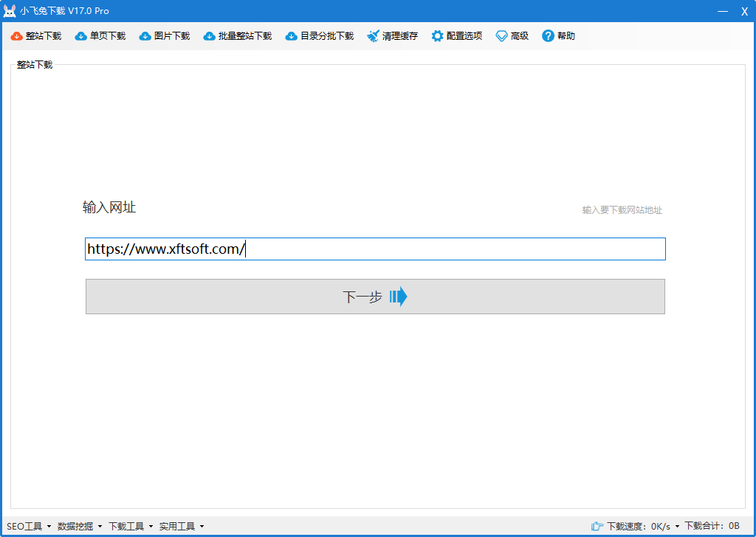The height and width of the screenshot is (537, 756).
Task: Click the 整站下载 toolbar icon
Action: click(16, 36)
